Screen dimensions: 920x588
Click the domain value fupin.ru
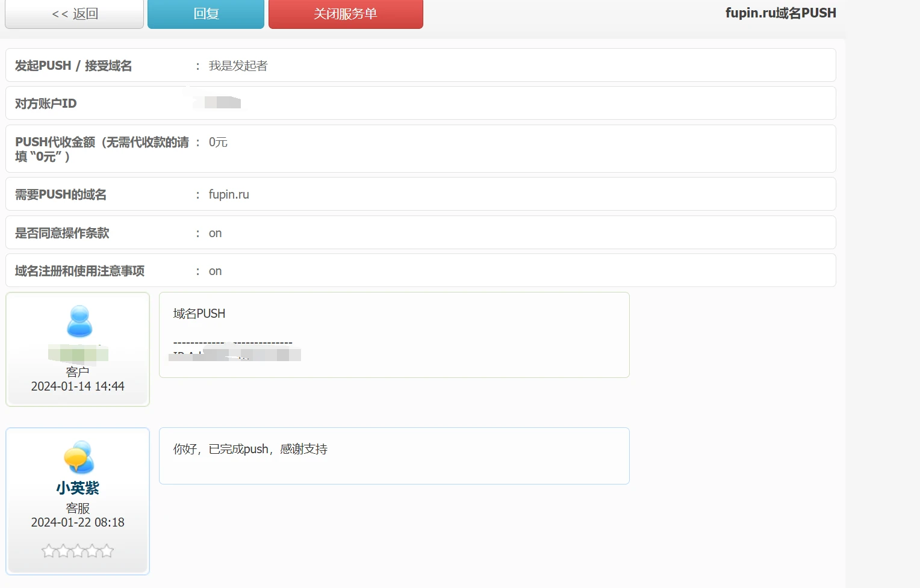(229, 194)
